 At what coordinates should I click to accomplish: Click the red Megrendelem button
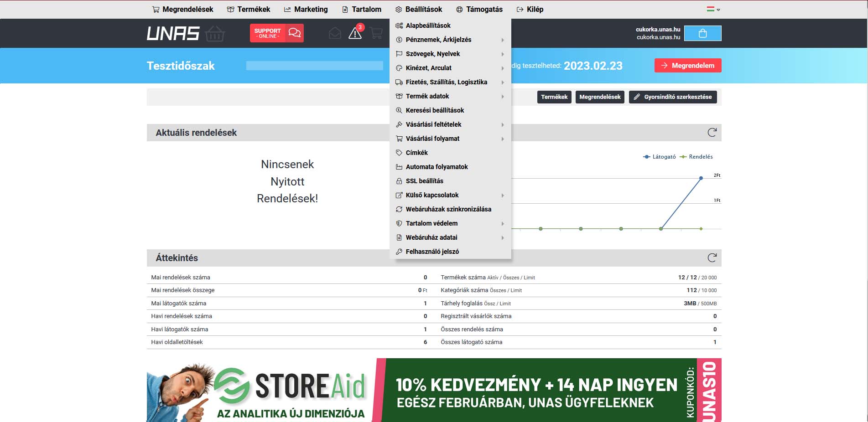687,66
